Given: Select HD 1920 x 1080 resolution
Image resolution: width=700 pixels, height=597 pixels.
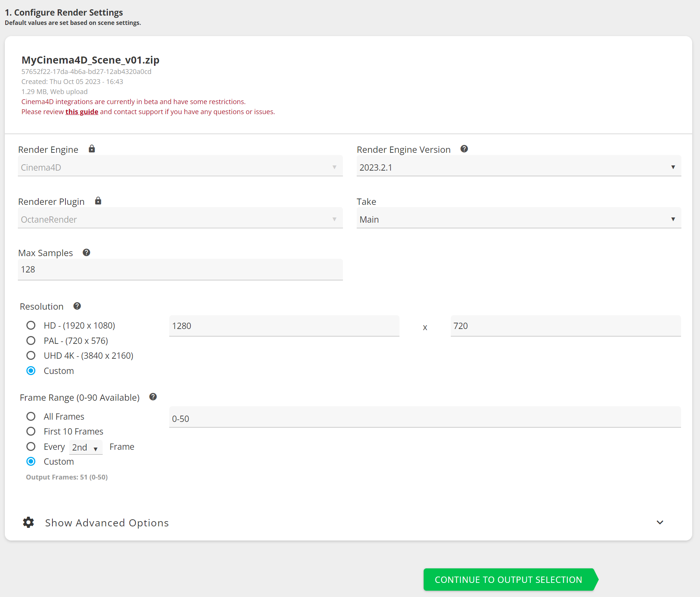Looking at the screenshot, I should (x=31, y=326).
